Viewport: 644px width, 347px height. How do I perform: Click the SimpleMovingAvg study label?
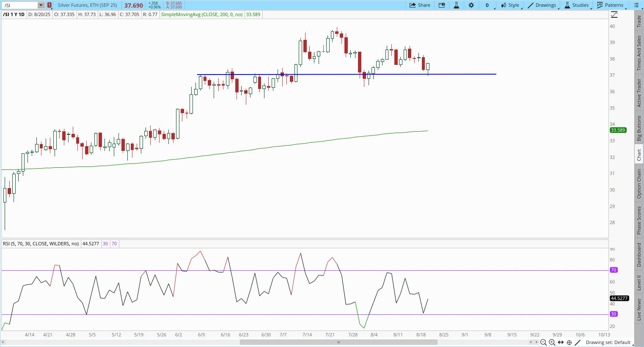[x=202, y=14]
